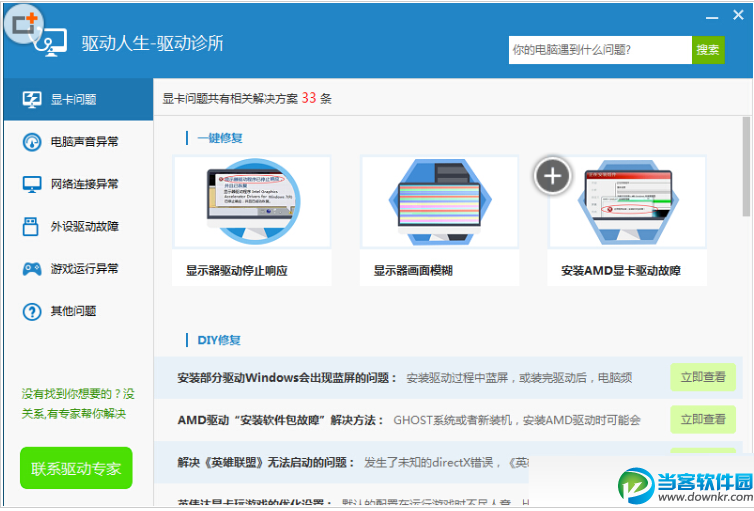Click the 游戏运行异常 gamepad icon

32,269
